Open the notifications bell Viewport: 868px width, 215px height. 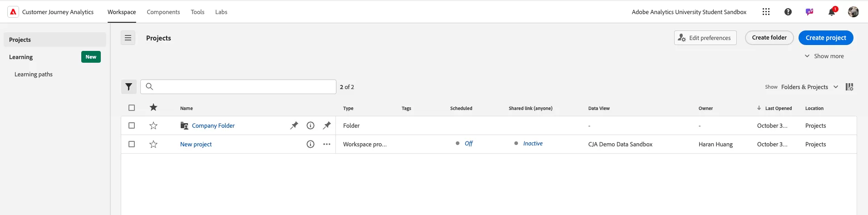coord(832,12)
